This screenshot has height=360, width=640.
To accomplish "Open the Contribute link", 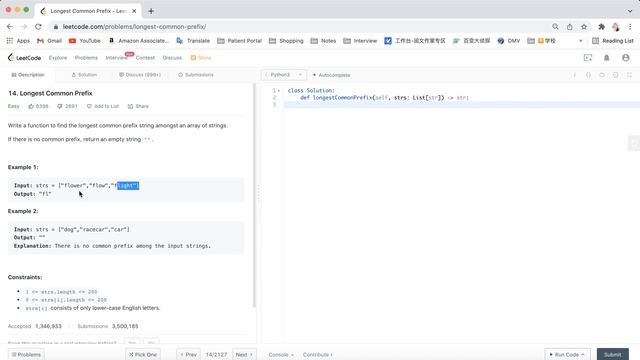I will pyautogui.click(x=318, y=355).
